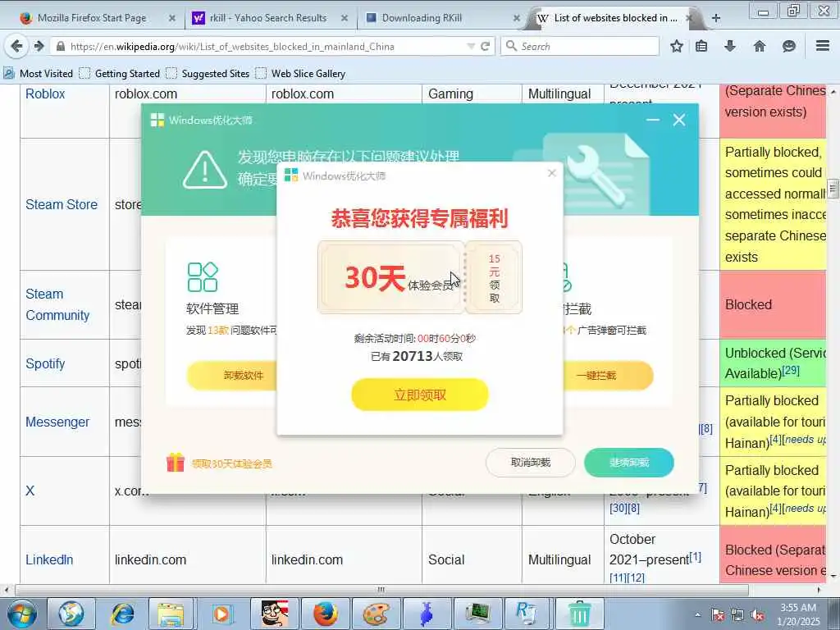Open the X Wikipedia link
The width and height of the screenshot is (840, 630).
(30, 491)
